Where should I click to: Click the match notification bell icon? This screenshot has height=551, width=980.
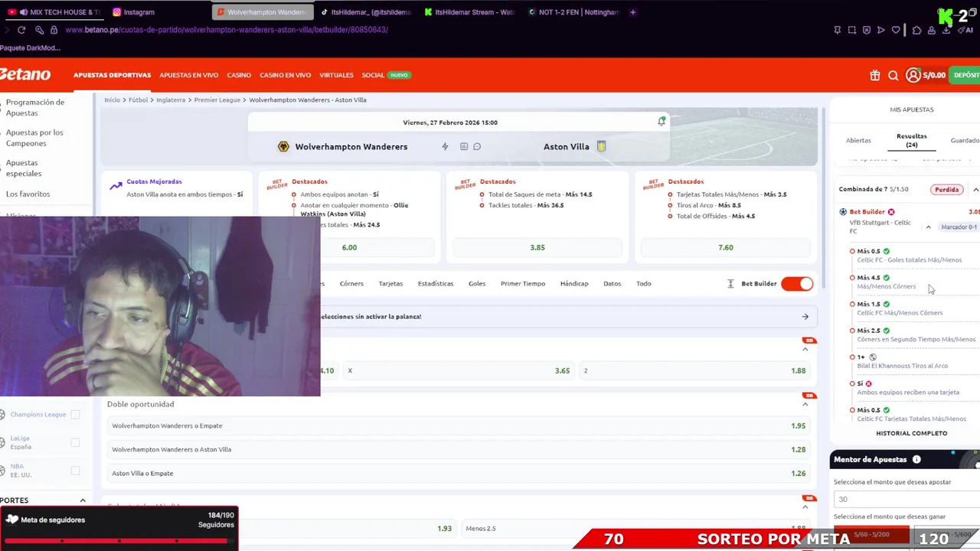click(661, 121)
